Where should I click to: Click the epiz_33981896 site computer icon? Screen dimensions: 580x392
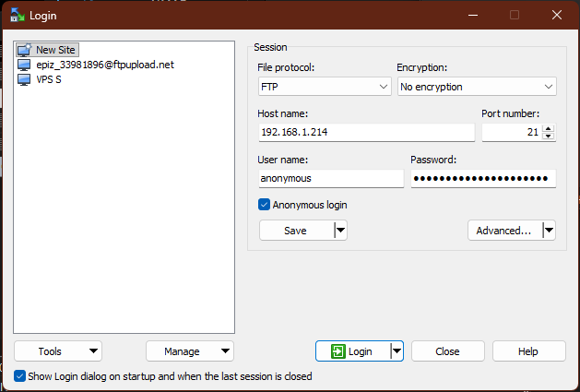tap(24, 65)
